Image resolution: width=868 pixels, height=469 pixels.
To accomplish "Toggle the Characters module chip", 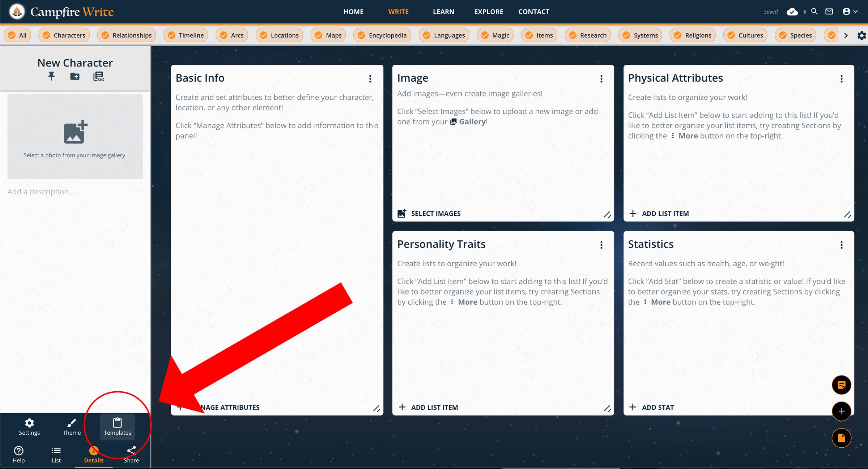I will click(x=64, y=35).
